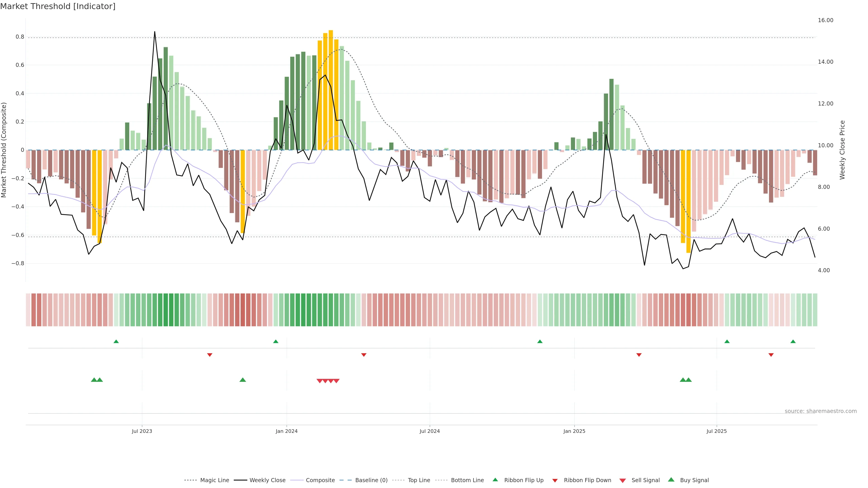The image size is (868, 488).
Task: Click the Baseline (0) legend item
Action: coord(371,480)
